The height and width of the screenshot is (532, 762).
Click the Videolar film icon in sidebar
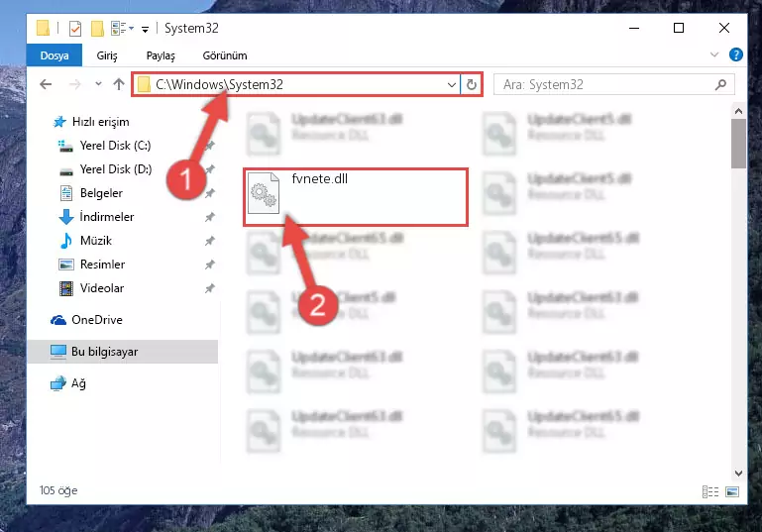pos(66,288)
